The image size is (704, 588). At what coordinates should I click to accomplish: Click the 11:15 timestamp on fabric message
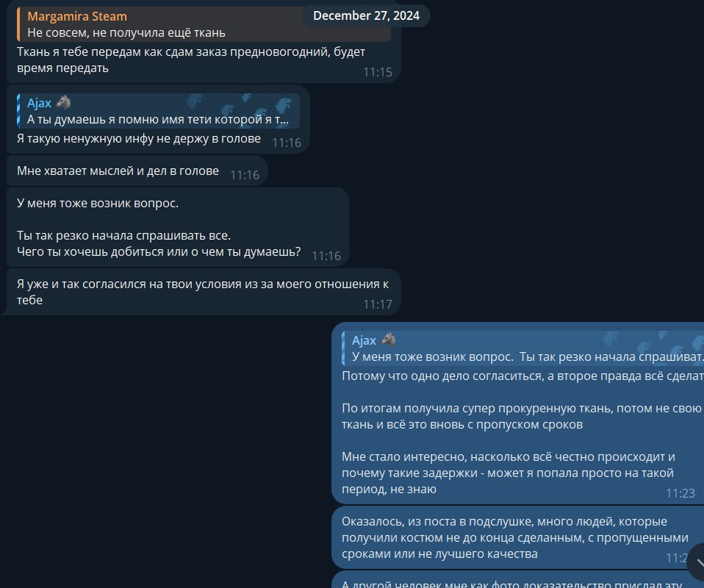pos(378,72)
